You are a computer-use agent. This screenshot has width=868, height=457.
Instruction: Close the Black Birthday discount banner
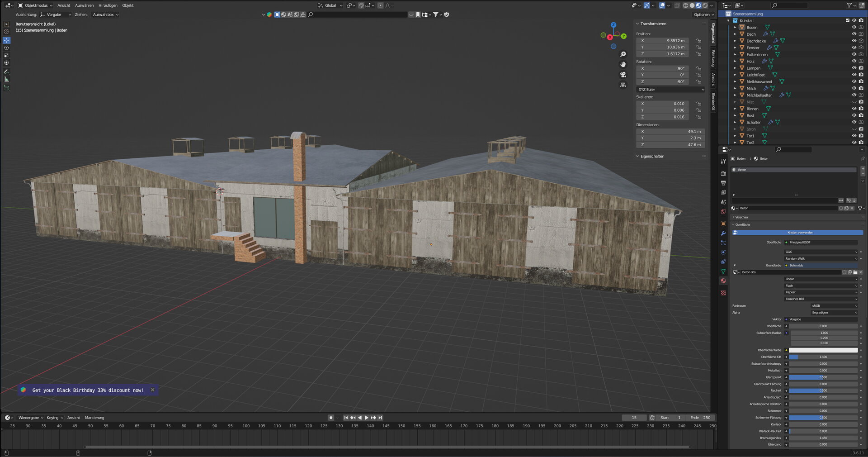tap(152, 390)
